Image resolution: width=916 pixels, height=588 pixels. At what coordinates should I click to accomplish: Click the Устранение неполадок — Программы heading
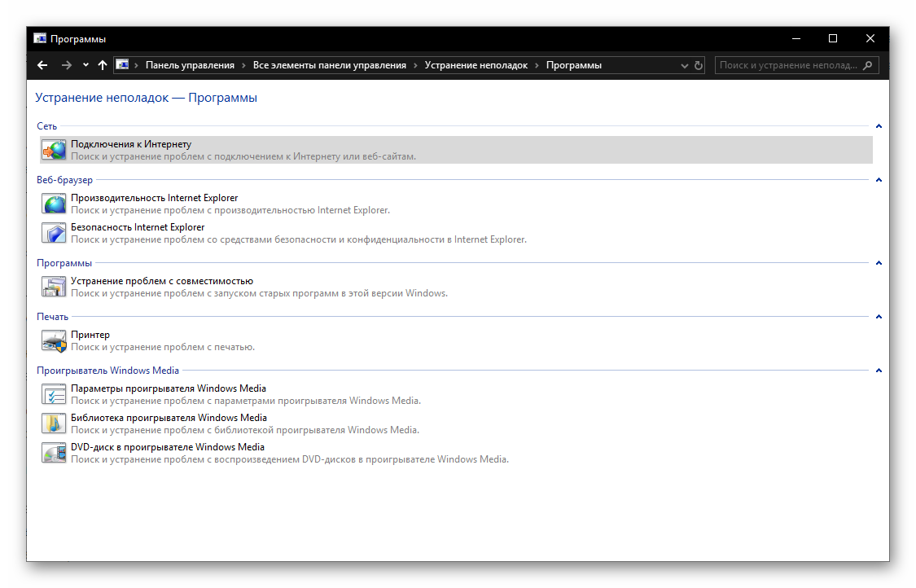[x=146, y=98]
